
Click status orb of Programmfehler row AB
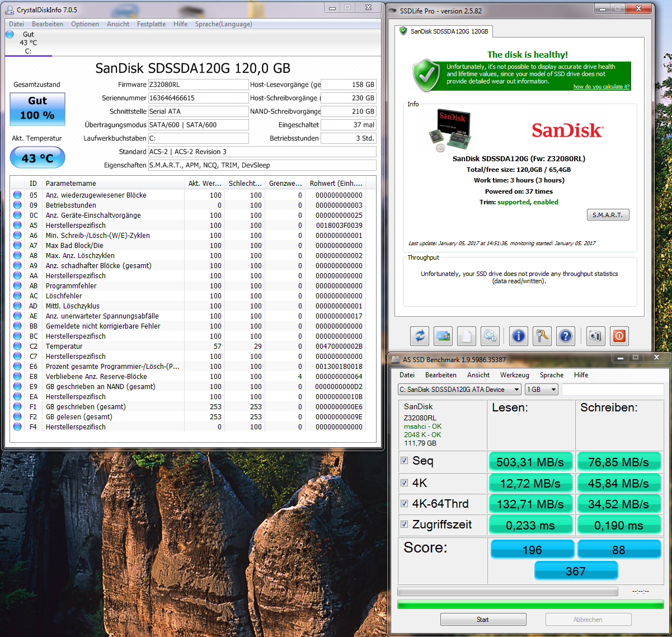point(17,285)
